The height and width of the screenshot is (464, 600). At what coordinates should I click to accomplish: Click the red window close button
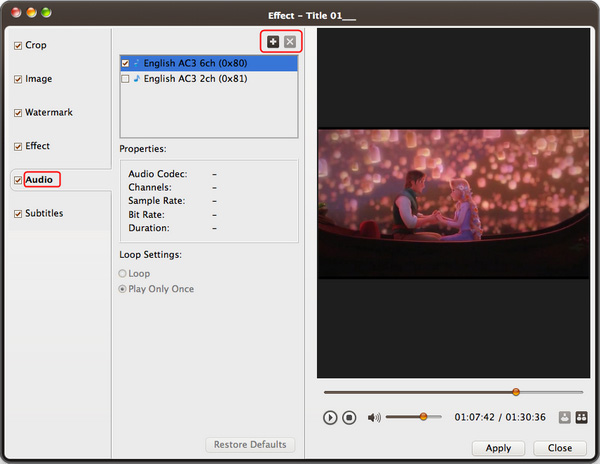[16, 13]
